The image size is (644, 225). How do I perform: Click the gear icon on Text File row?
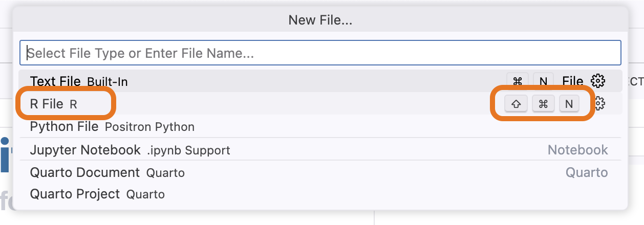[598, 81]
